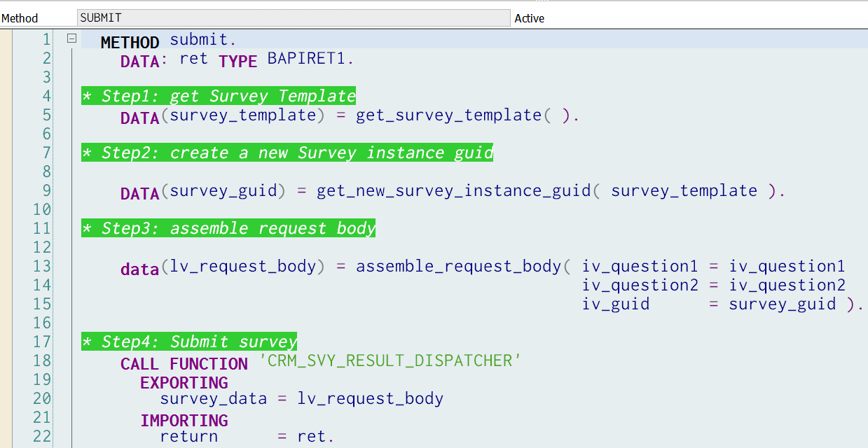Click 'survey_template' declaration on line 5

pyautogui.click(x=243, y=115)
